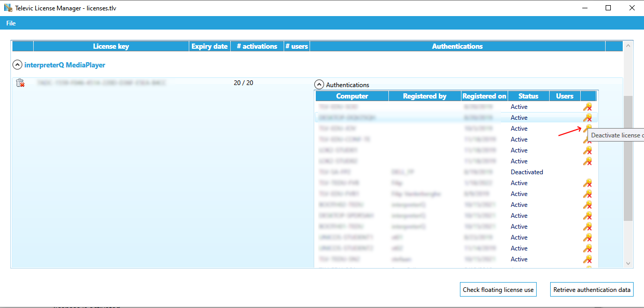Image resolution: width=644 pixels, height=308 pixels.
Task: Sort by the Computer column header
Action: (352, 96)
